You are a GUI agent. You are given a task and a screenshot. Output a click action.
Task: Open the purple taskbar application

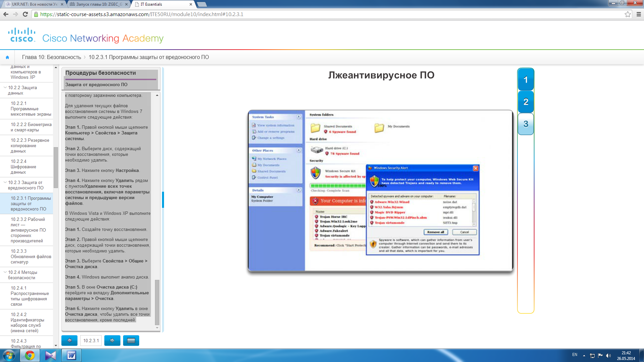point(51,355)
